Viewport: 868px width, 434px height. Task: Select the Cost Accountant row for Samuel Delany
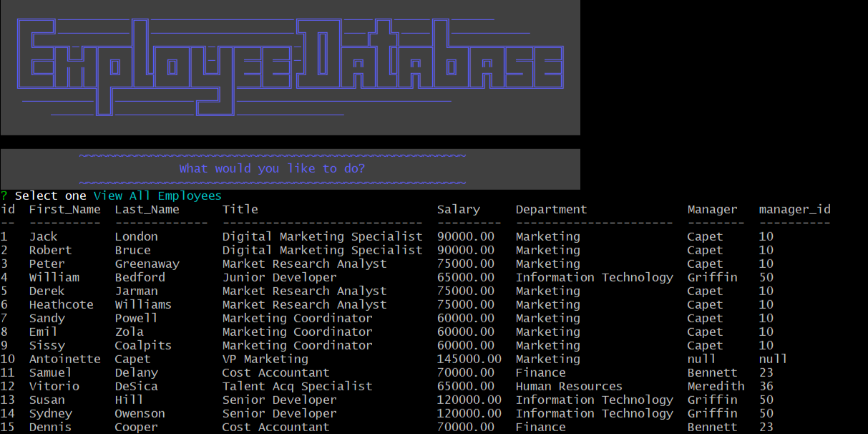(215, 372)
